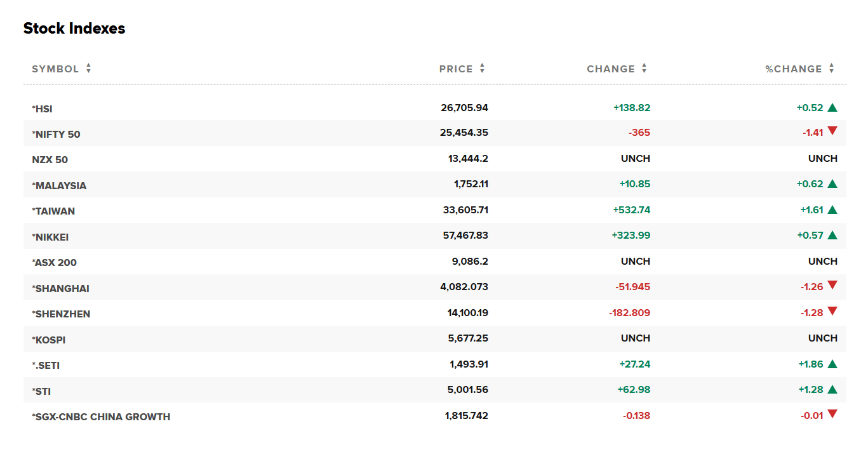Click the SYMBOL column header
This screenshot has height=452, width=868.
coord(55,69)
